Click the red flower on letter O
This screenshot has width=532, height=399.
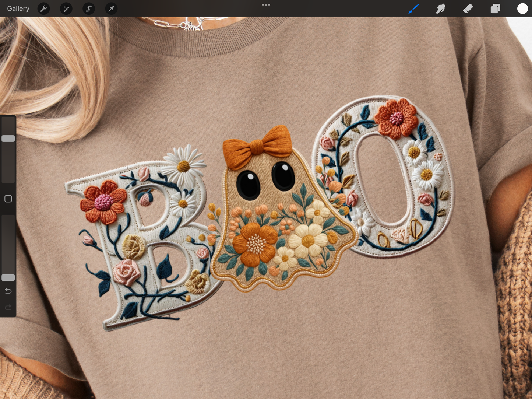(396, 118)
